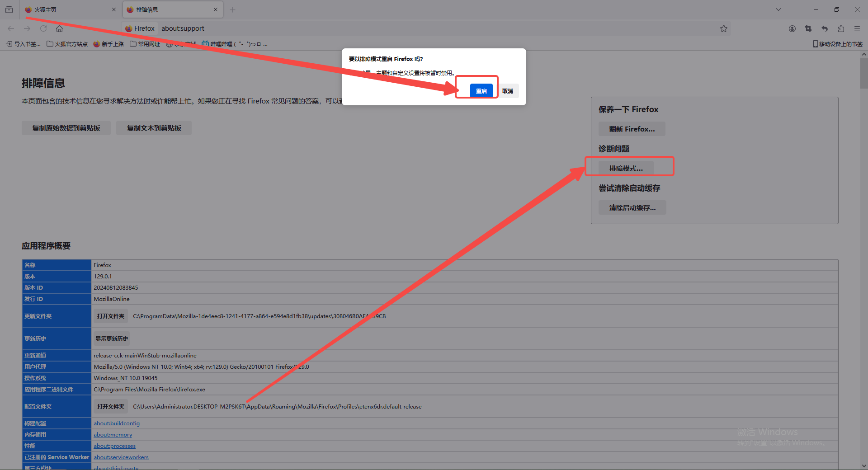Select the build ID 20240812083845
Screen dimensions: 868x470
116,287
